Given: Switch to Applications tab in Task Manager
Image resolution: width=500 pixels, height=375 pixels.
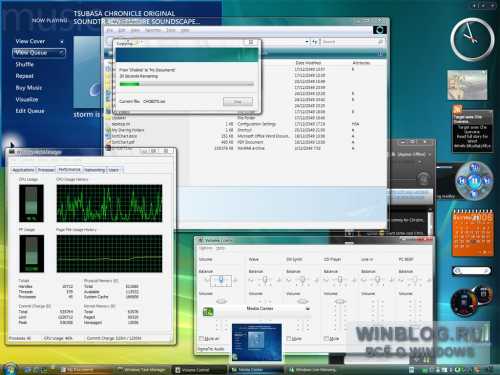Looking at the screenshot, I should [23, 170].
